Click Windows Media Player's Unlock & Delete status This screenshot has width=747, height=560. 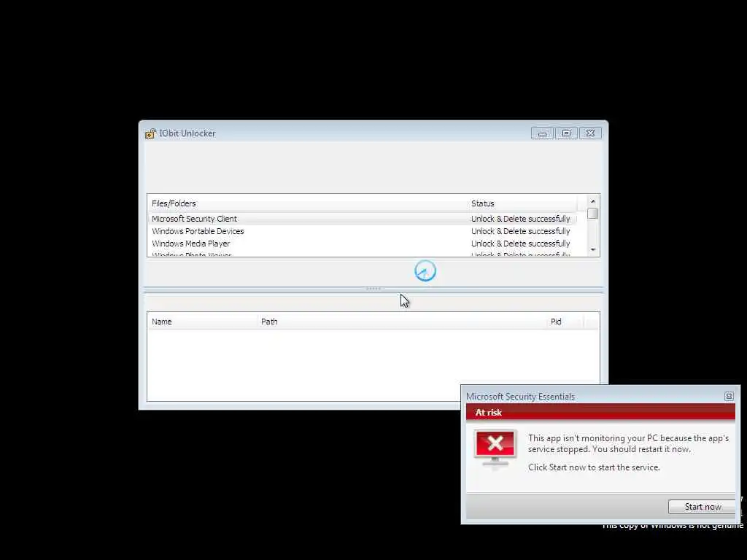520,244
